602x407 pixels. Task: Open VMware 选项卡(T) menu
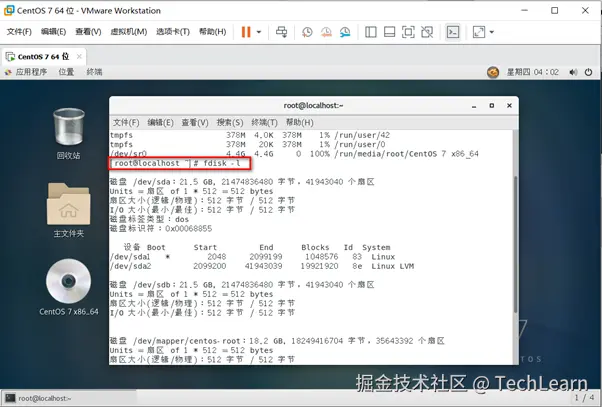(173, 31)
